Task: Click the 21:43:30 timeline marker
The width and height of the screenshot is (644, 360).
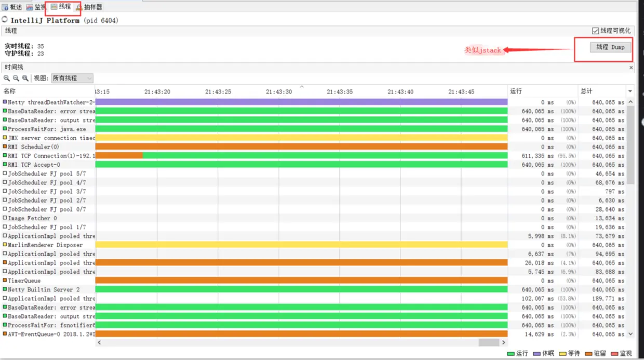Action: 278,91
